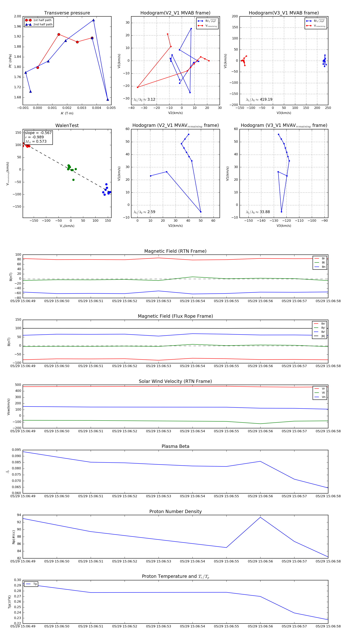The image size is (351, 644).
Task: Click the "B(nT)" label of the Flux Rope plot
Action: (x=9, y=342)
